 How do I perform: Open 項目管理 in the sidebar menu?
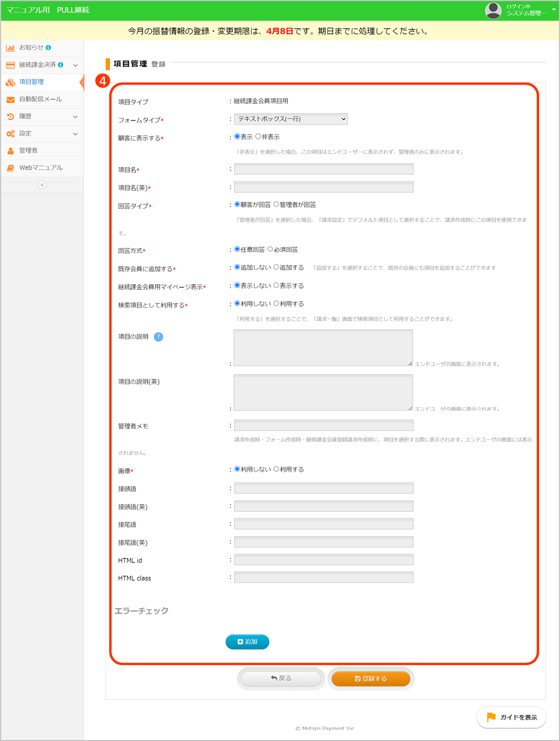click(x=31, y=82)
